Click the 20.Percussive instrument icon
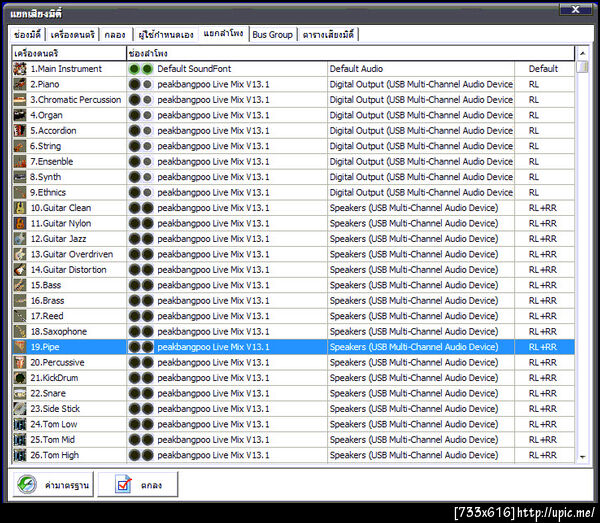This screenshot has height=523, width=600. (20, 362)
